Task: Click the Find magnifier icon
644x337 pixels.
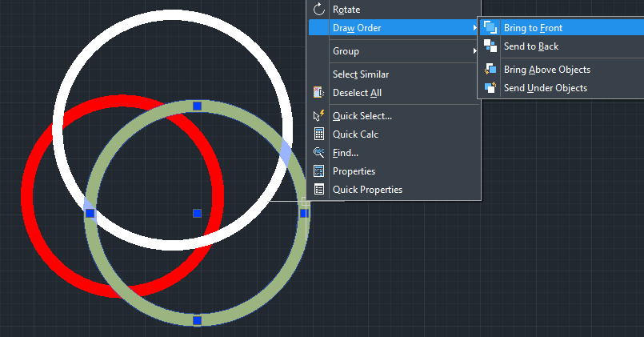Action: [318, 152]
